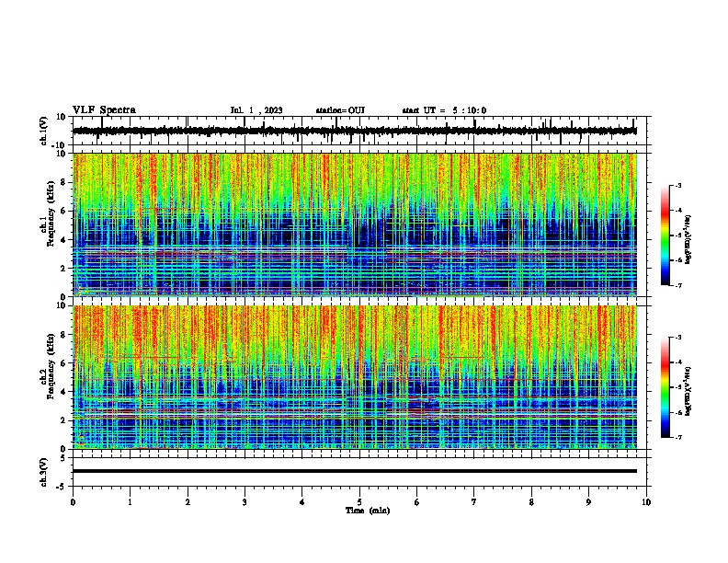Click the "-7" value below ch.2 colorbar
The height and width of the screenshot is (563, 728).
(x=678, y=438)
